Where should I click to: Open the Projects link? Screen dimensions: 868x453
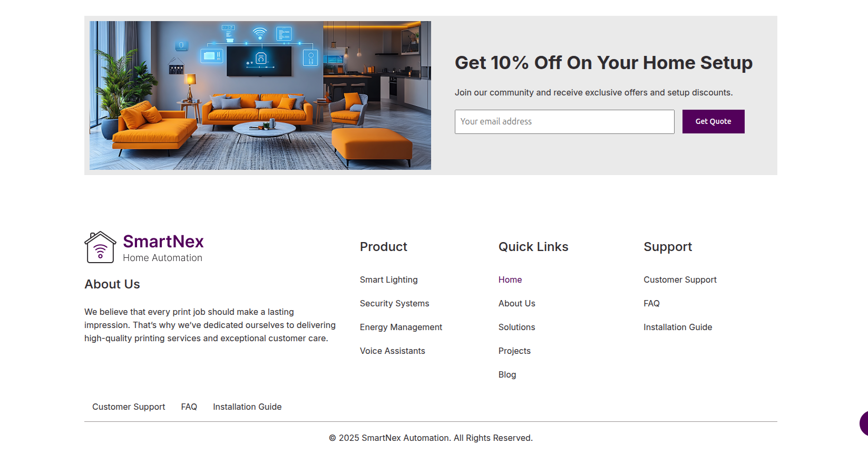click(x=514, y=351)
